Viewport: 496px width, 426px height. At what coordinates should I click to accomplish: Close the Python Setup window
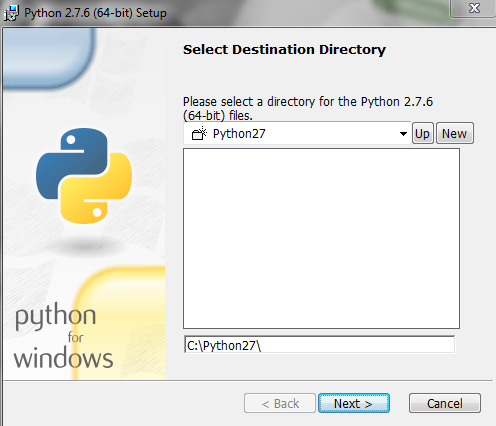tap(474, 8)
